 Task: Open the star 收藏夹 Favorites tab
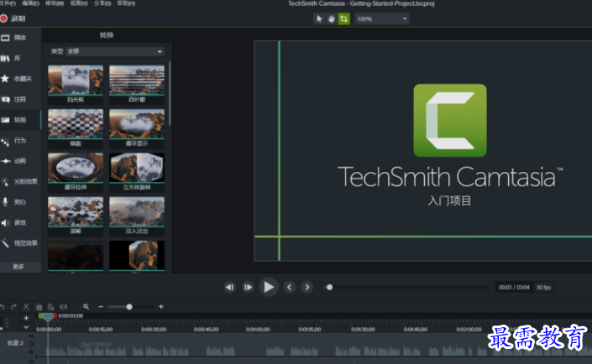[20, 79]
